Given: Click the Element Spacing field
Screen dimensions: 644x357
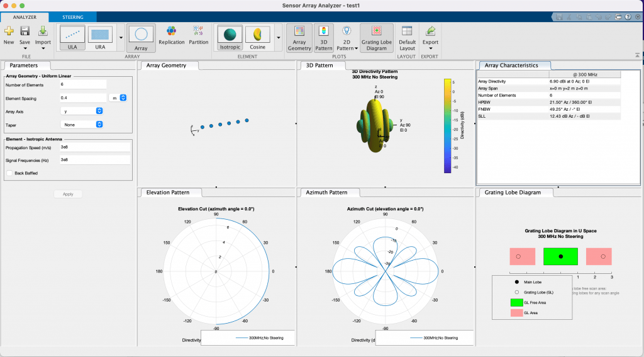Looking at the screenshot, I should pos(83,98).
